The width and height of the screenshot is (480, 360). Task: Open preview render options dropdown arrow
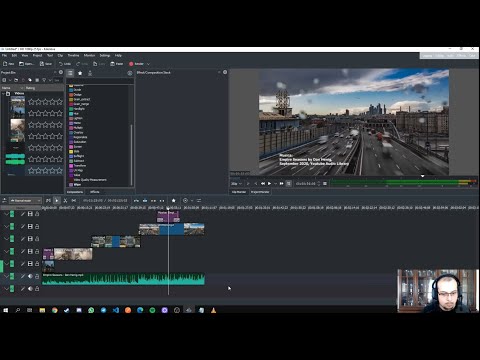click(192, 200)
